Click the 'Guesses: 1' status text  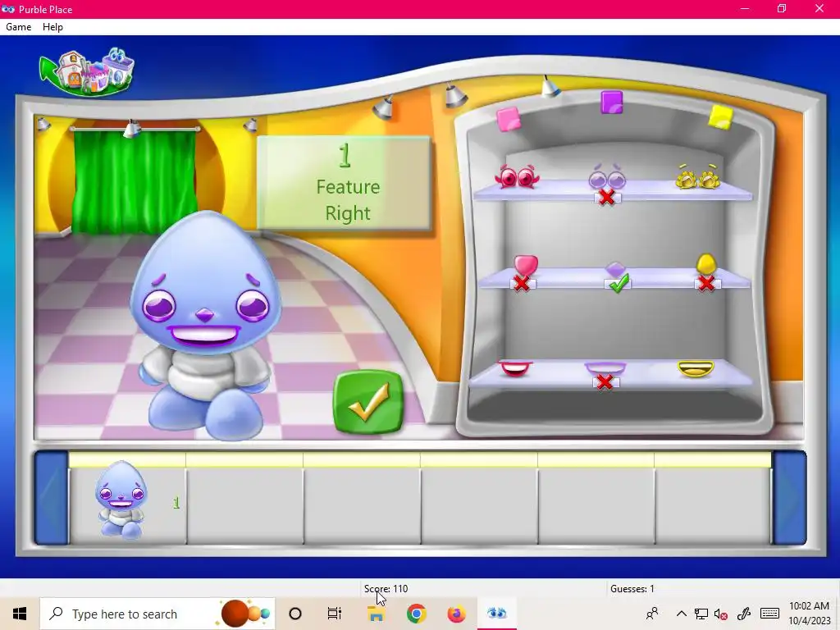tap(632, 588)
